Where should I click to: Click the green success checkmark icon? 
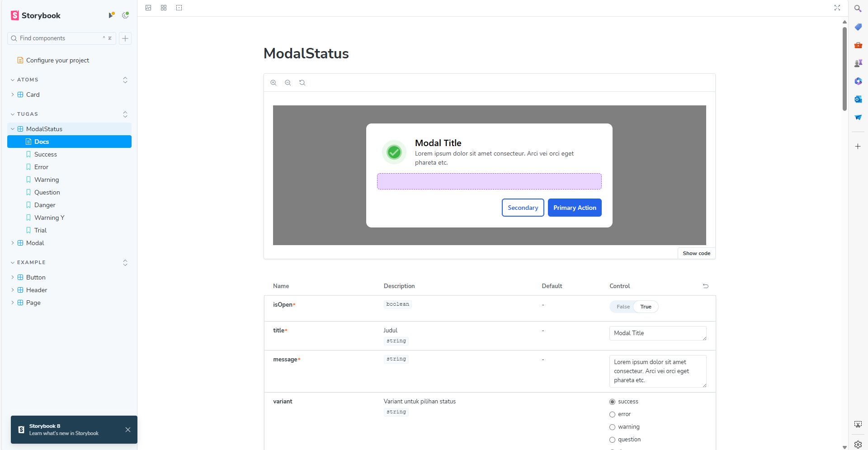394,152
